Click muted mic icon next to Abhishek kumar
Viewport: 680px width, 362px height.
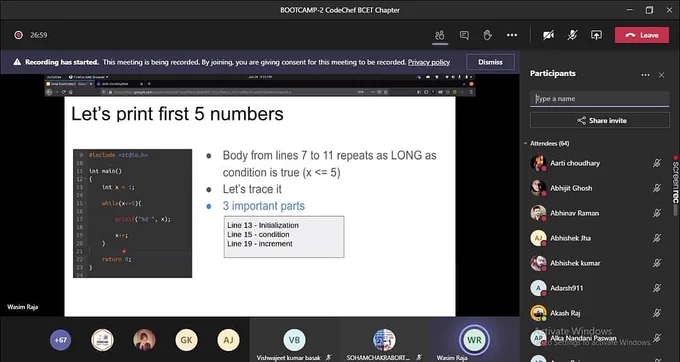pyautogui.click(x=657, y=263)
